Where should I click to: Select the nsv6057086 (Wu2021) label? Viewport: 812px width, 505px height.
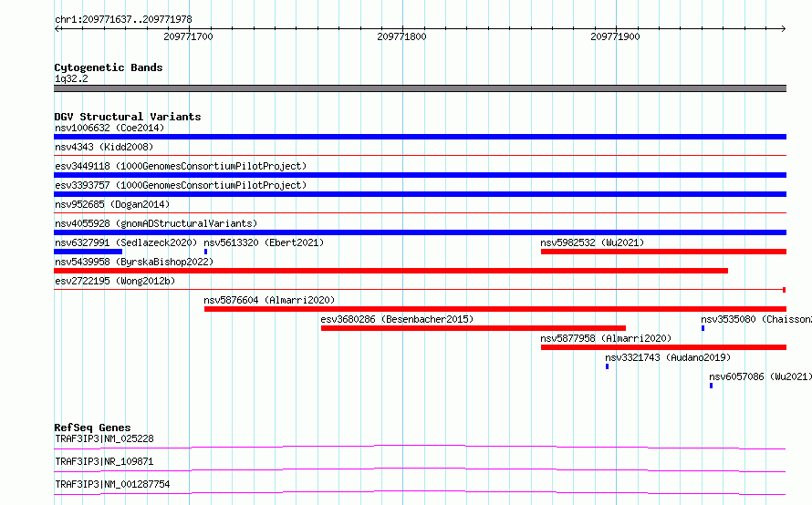pyautogui.click(x=760, y=376)
